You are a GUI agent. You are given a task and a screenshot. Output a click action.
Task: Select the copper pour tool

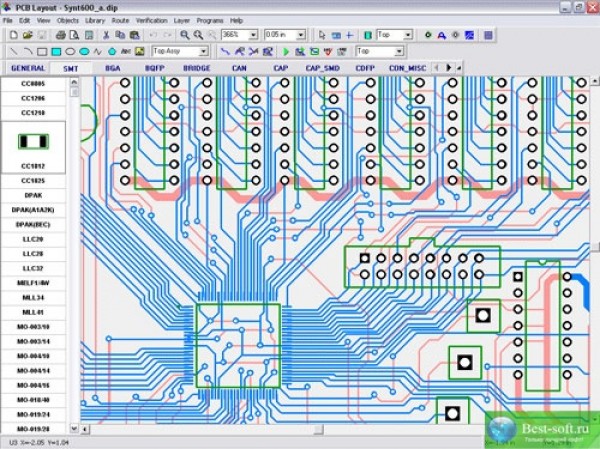pos(470,35)
